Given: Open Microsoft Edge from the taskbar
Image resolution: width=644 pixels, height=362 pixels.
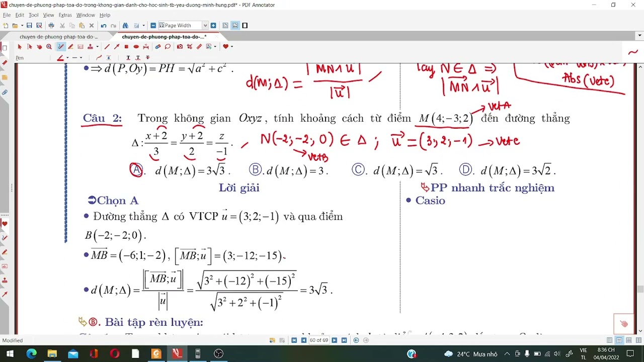Looking at the screenshot, I should click(x=31, y=354).
